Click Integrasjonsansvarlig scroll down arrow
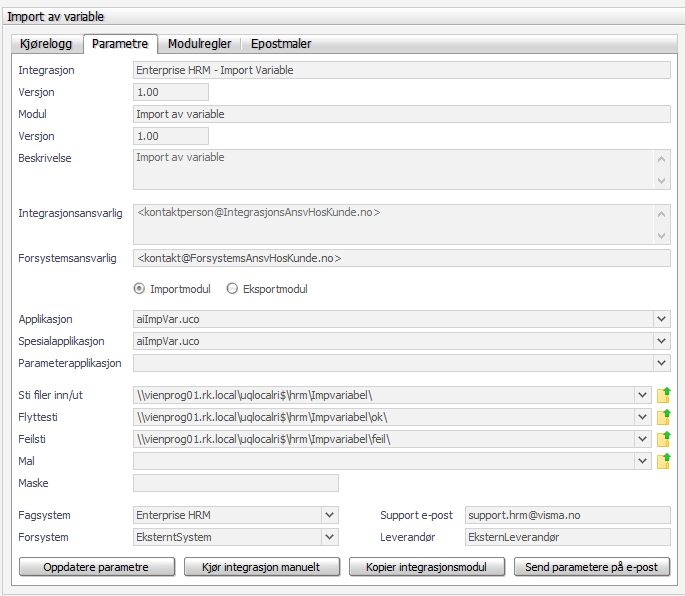Screen dimensions: 685x596 pos(661,235)
